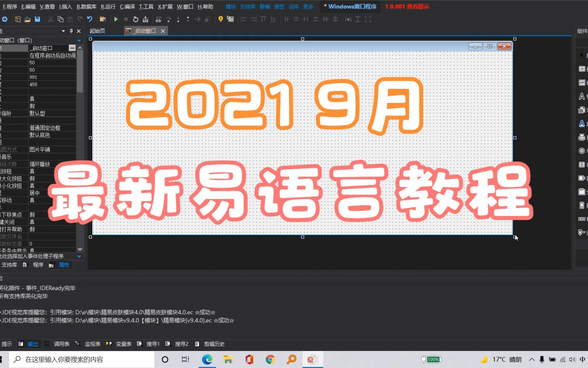Viewport: 588px width, 368px height.
Task: Click the restart/reload circular arrow icon
Action: tap(135, 19)
